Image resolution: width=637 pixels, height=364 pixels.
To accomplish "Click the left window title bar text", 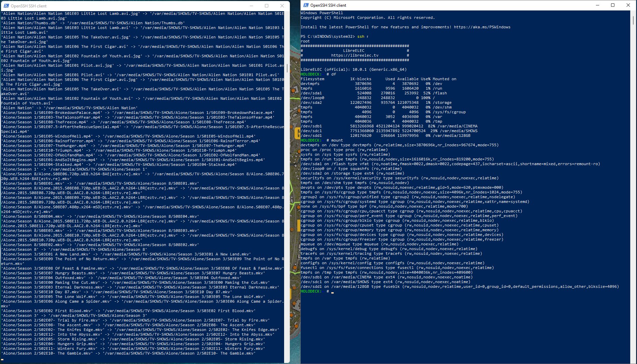I will point(29,6).
